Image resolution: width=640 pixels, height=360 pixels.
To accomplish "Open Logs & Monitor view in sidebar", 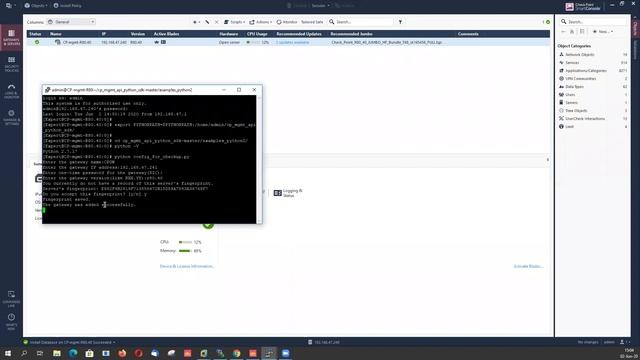I will point(11,91).
